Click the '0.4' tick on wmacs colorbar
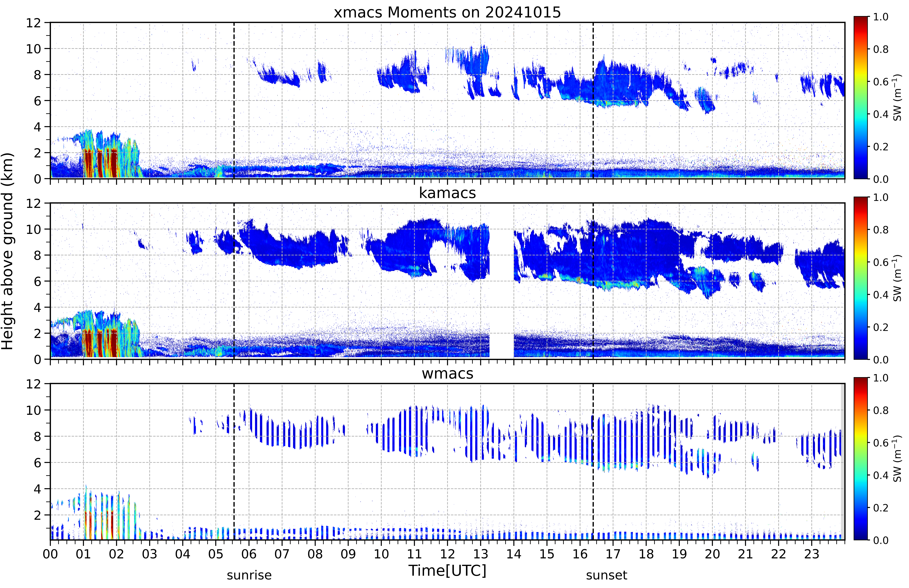909x588 pixels. pyautogui.click(x=881, y=475)
